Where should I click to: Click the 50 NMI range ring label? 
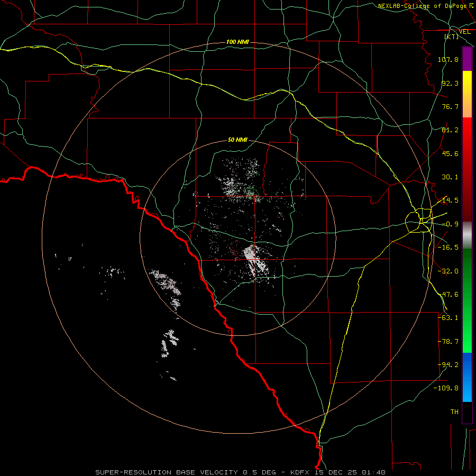237,140
